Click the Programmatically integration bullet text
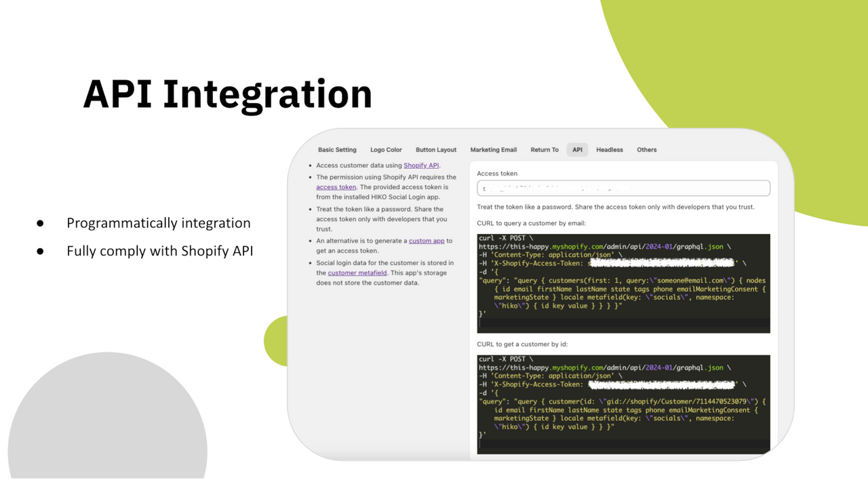The width and height of the screenshot is (868, 488). (x=158, y=222)
